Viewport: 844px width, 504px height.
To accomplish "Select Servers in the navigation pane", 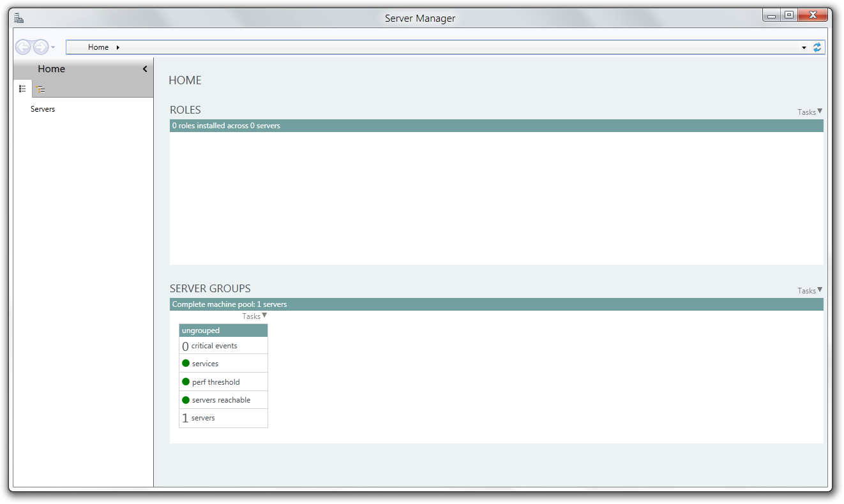I will (43, 109).
